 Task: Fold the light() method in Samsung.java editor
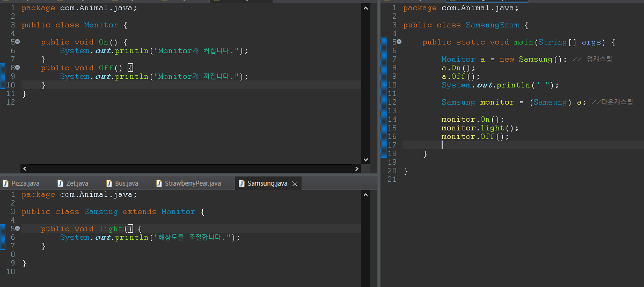pos(17,229)
